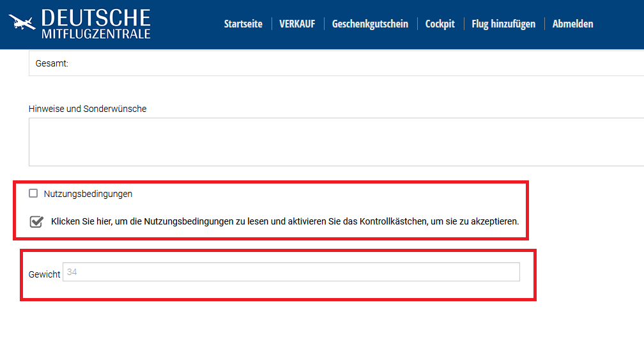Screen dimensions: 644x346
Task: Go to the VERKAUF page
Action: (x=297, y=24)
